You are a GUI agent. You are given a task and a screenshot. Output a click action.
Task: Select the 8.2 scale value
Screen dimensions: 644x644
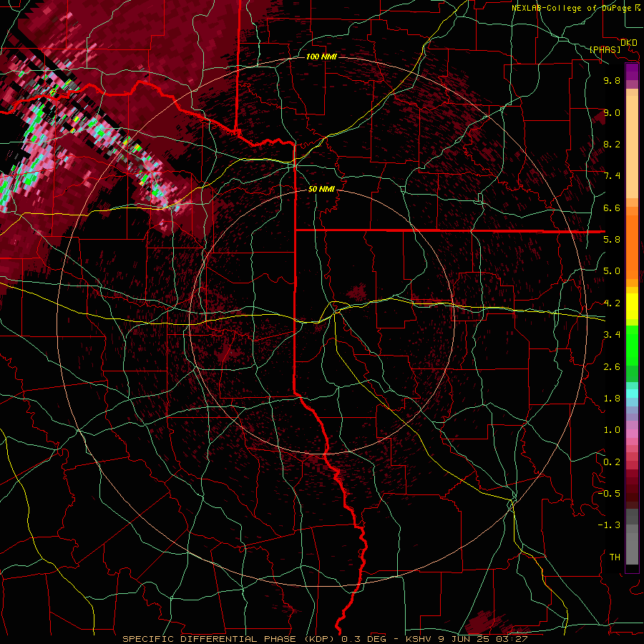612,144
